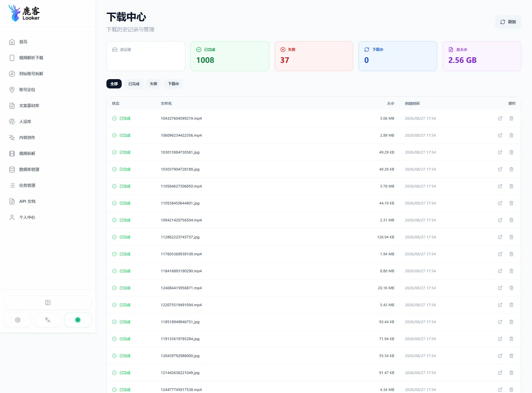Open the 首页 home sidebar item
This screenshot has height=393, width=532.
coord(48,42)
